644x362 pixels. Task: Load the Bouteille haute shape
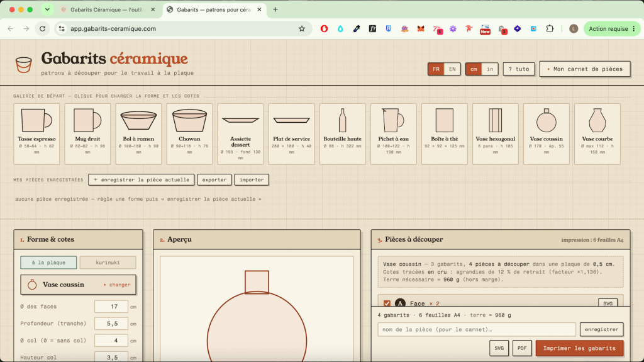point(342,133)
